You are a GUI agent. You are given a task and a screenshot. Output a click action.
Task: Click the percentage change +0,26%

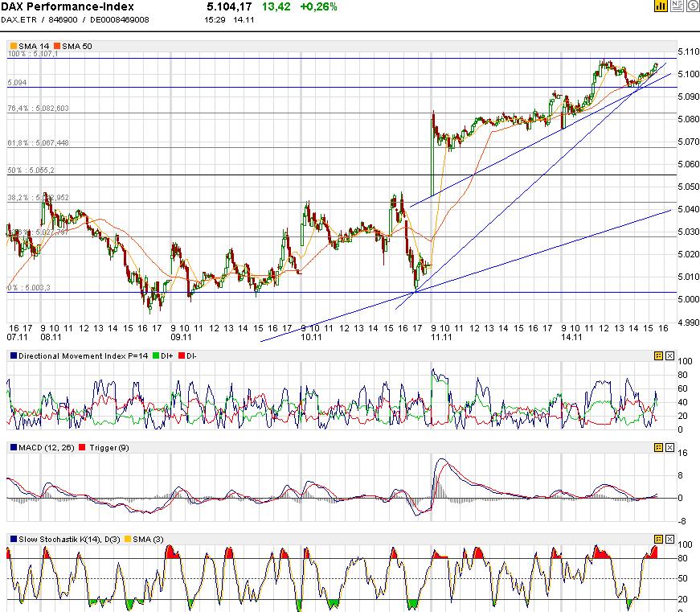point(319,6)
